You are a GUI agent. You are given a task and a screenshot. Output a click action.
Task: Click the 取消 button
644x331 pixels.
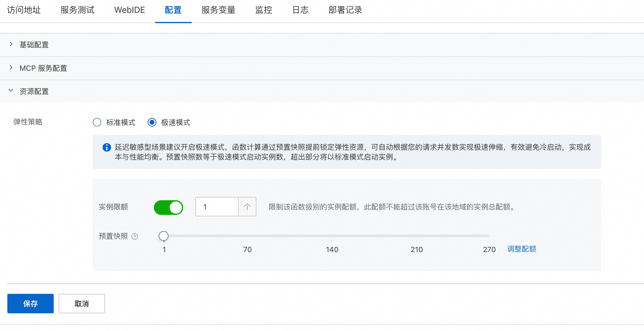pyautogui.click(x=82, y=304)
